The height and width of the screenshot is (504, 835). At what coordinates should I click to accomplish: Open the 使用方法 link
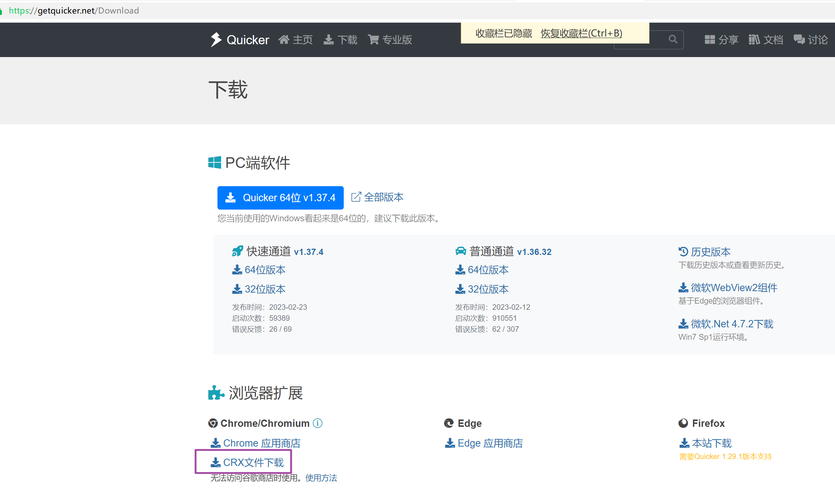click(x=321, y=478)
